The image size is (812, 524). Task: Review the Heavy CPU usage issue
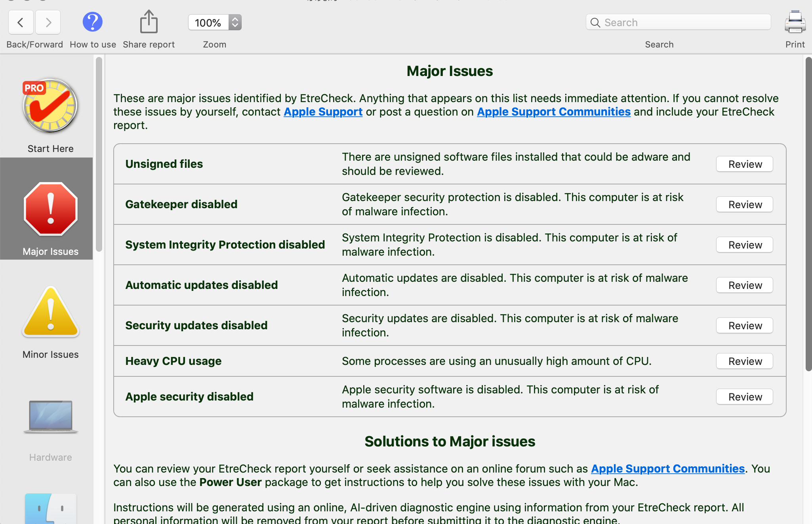tap(744, 361)
